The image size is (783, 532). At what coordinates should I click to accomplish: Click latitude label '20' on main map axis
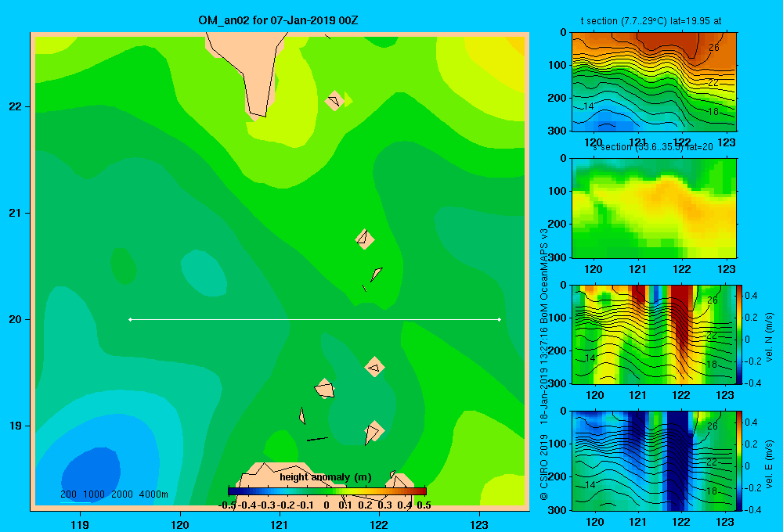15,319
